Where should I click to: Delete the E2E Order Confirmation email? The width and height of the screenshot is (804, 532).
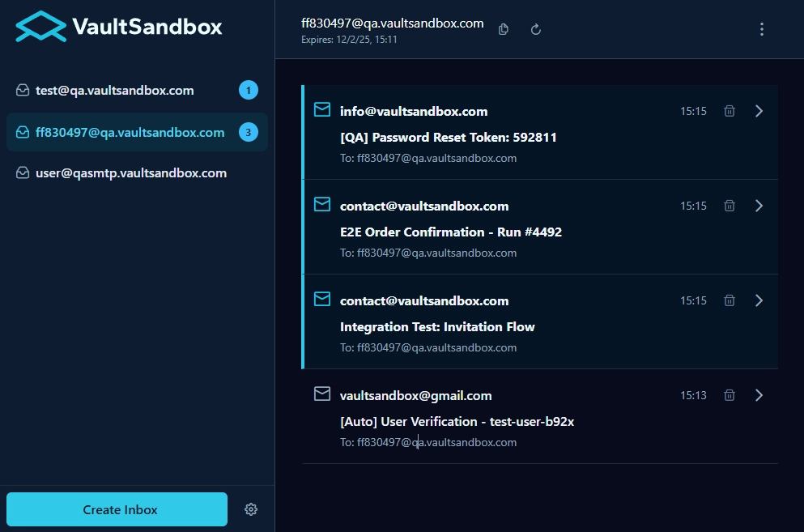(x=729, y=206)
